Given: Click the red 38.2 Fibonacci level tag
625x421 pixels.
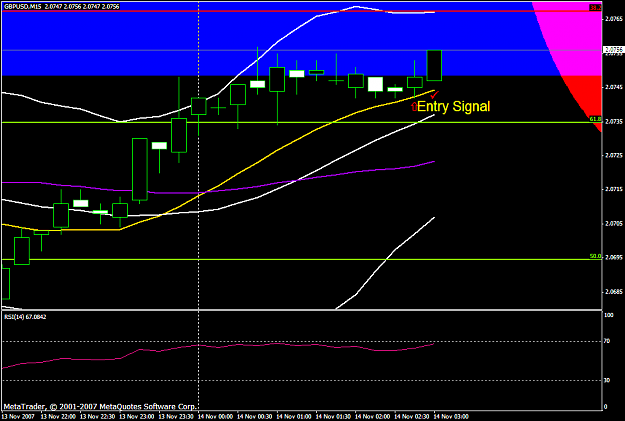Looking at the screenshot, I should point(596,8).
